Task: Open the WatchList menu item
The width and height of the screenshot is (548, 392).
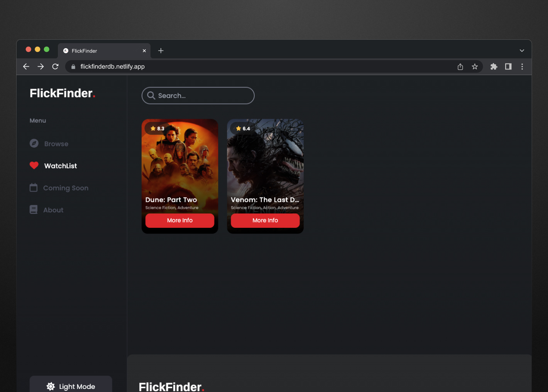Action: tap(61, 166)
